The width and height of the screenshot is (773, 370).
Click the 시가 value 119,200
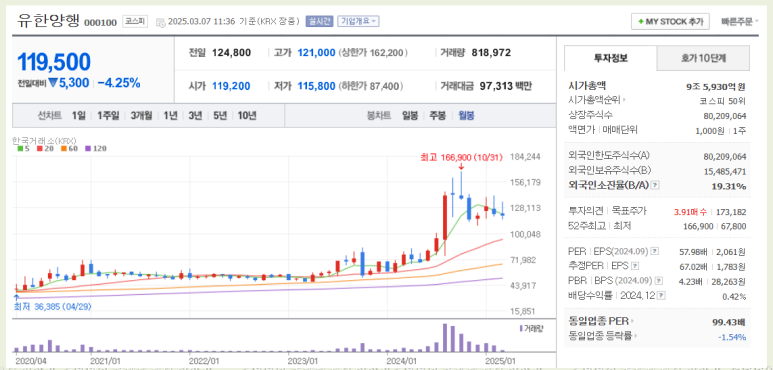click(231, 86)
